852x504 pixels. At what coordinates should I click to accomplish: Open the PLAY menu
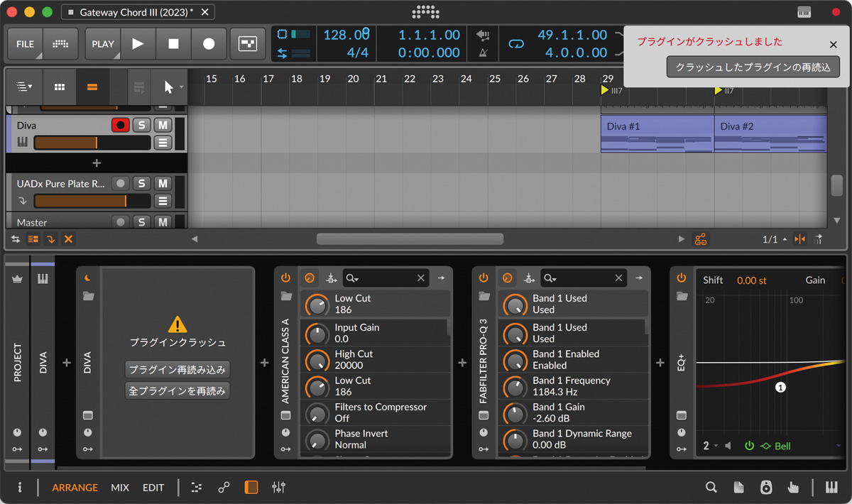pyautogui.click(x=103, y=43)
